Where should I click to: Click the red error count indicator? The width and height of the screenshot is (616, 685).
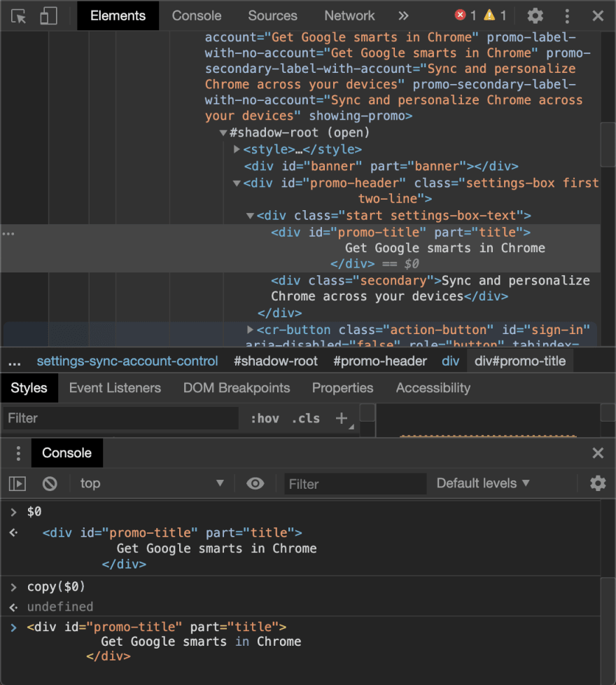click(x=465, y=15)
